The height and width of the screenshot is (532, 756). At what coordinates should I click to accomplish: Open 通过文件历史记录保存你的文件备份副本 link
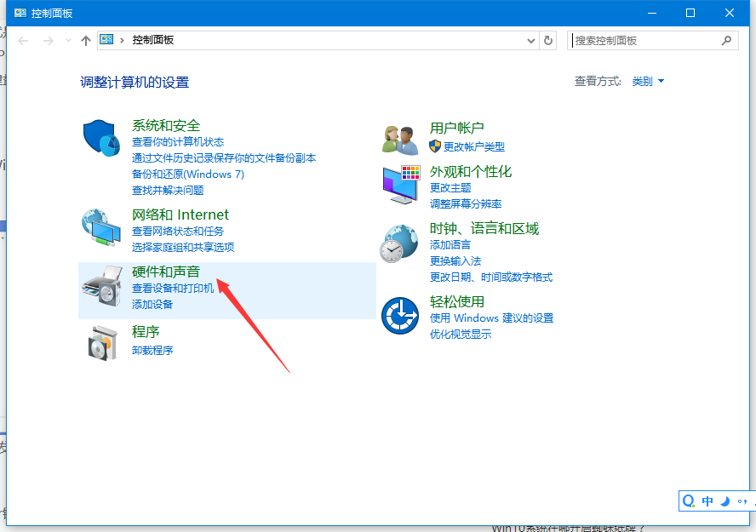coord(224,158)
